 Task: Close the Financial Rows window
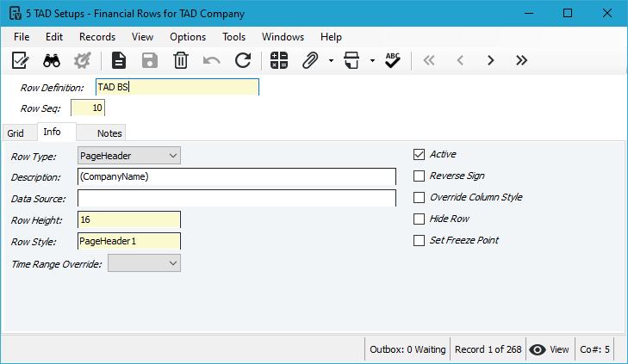(606, 13)
